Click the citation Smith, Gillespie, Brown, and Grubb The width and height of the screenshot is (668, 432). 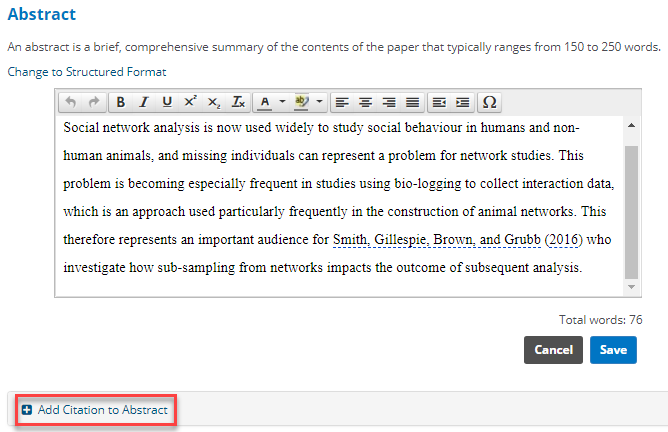click(437, 239)
